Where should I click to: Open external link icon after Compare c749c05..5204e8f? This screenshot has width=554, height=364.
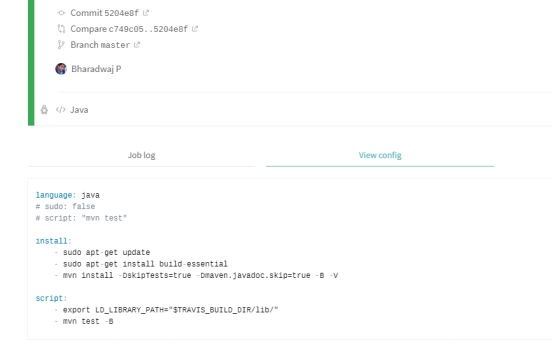[x=195, y=29]
